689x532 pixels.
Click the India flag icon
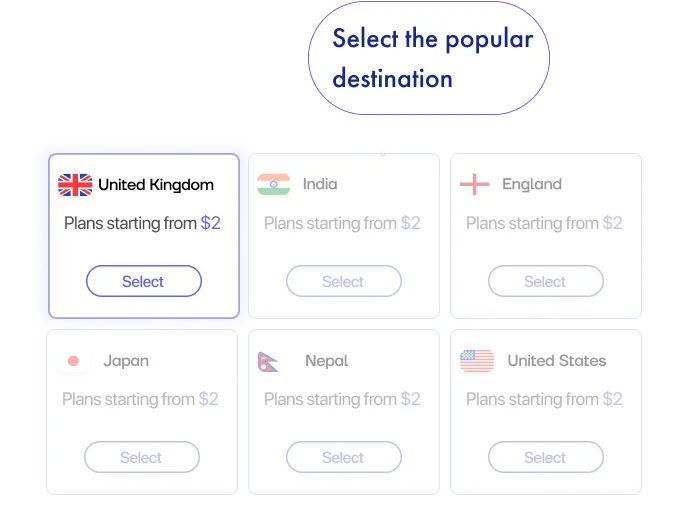[273, 184]
